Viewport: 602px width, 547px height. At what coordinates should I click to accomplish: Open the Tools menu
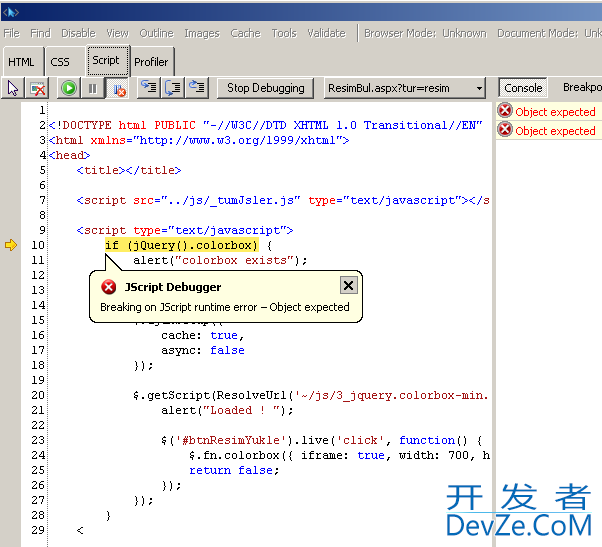point(284,33)
